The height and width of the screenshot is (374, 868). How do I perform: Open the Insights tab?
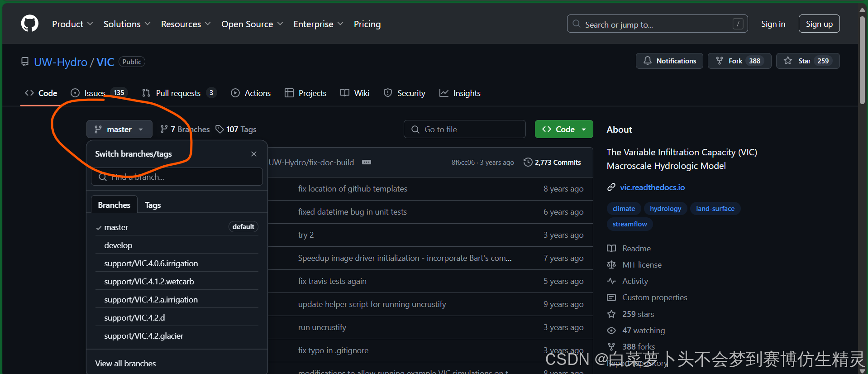coord(460,93)
